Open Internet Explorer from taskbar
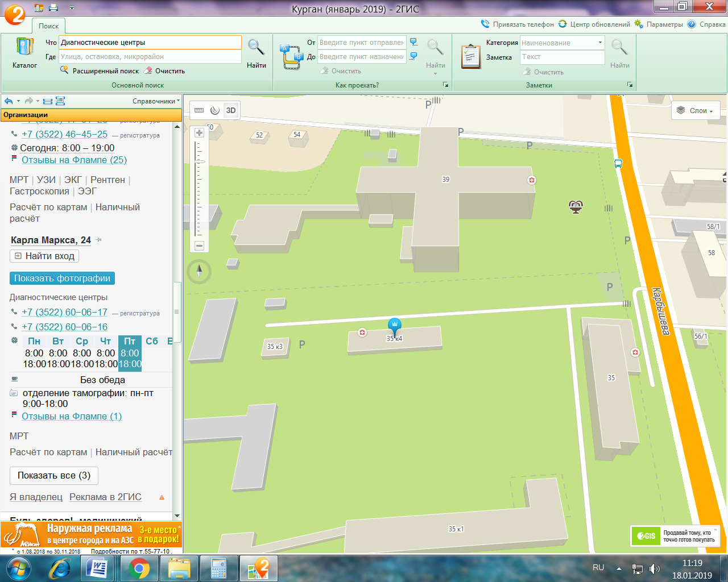 point(60,568)
